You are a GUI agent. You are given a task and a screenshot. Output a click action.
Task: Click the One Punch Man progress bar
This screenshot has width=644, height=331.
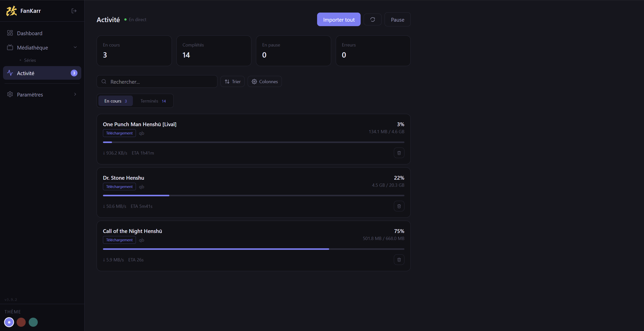(254, 142)
